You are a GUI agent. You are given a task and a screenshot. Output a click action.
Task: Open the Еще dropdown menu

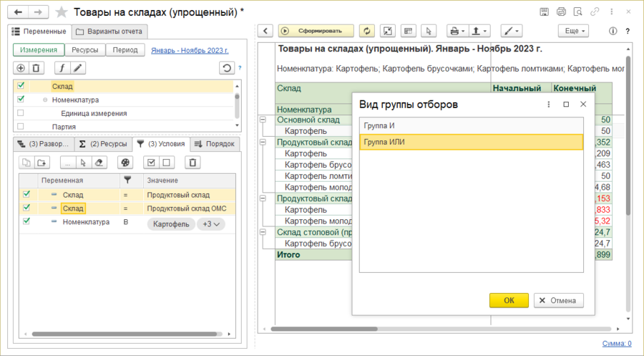coord(575,31)
